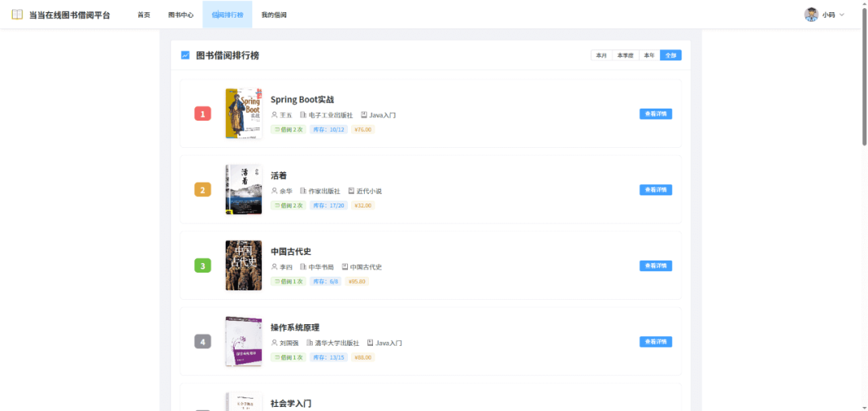Click the chart icon beside 图书借阅排行榜
Viewport: 868px width, 411px height.
[186, 55]
